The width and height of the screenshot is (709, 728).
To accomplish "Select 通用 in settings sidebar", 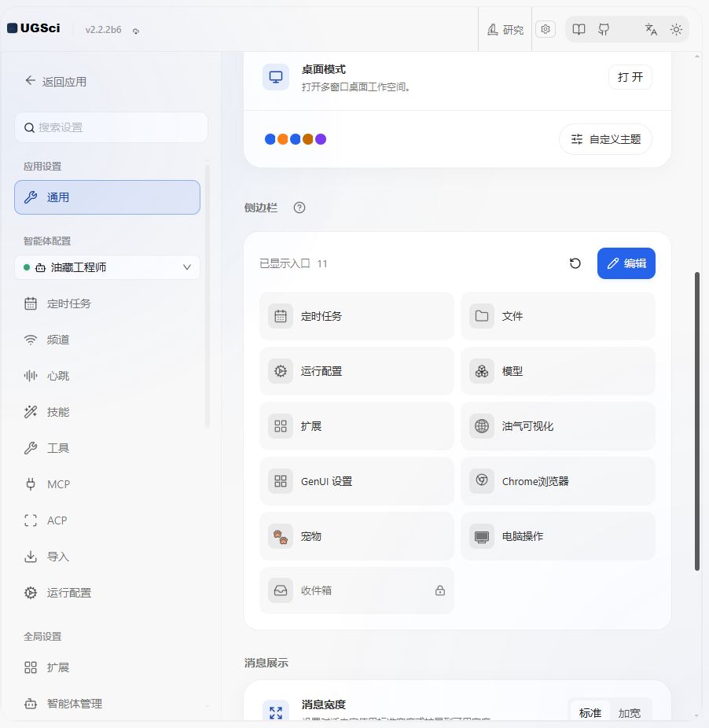I will click(107, 197).
